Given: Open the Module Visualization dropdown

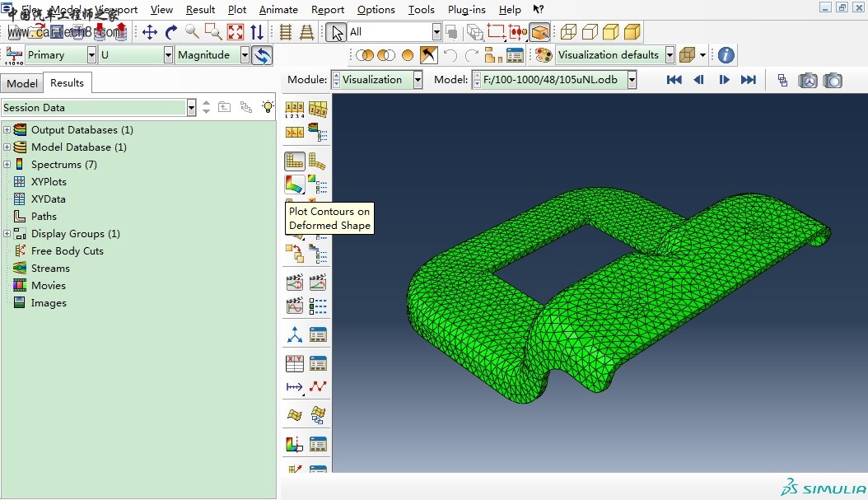Looking at the screenshot, I should 418,80.
